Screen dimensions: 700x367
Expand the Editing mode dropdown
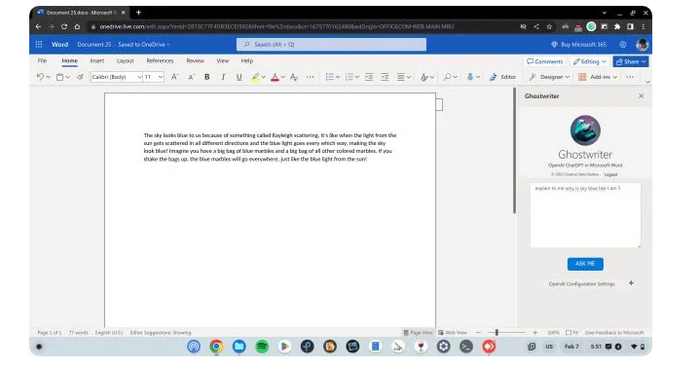click(x=589, y=62)
